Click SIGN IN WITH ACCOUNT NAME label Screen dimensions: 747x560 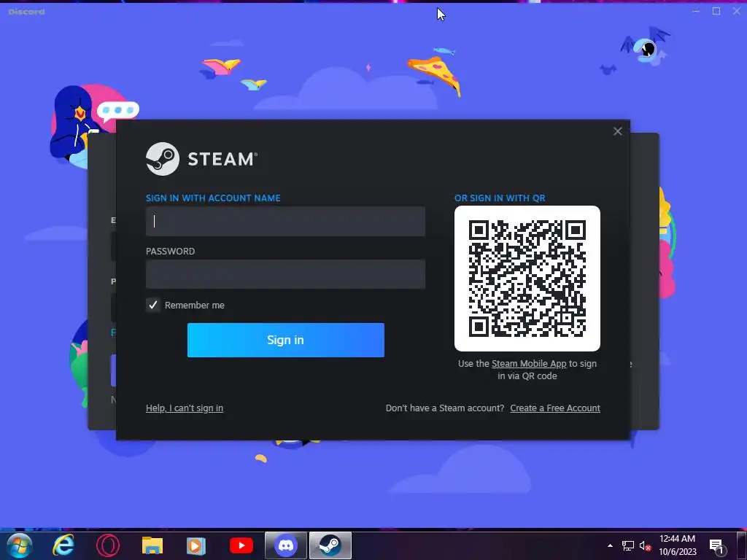pos(213,198)
